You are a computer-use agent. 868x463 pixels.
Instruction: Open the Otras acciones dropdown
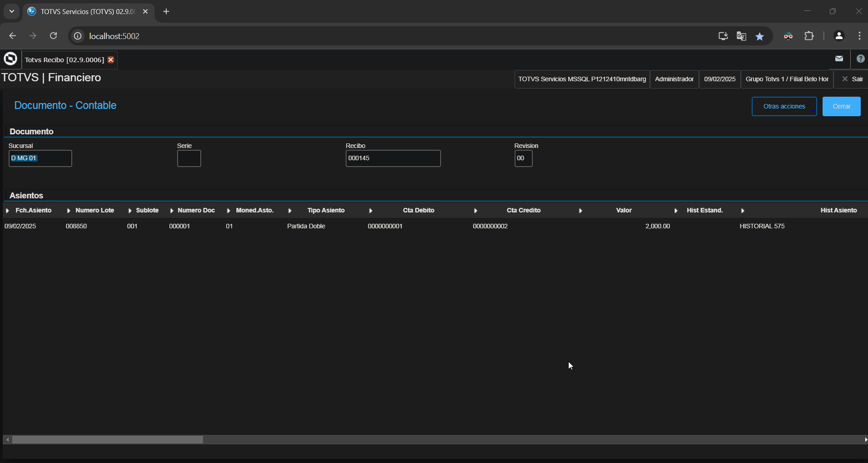pyautogui.click(x=784, y=106)
